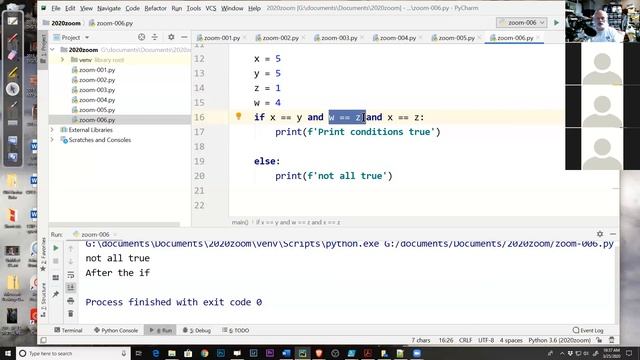Open the Tools menu
The width and height of the screenshot is (640, 360).
[x=193, y=8]
